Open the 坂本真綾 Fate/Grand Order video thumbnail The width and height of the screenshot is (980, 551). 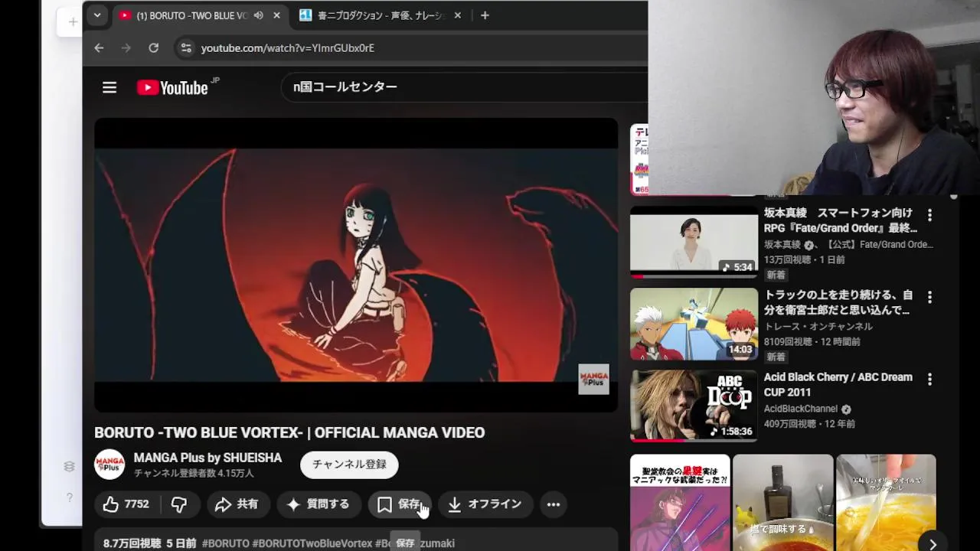(694, 242)
